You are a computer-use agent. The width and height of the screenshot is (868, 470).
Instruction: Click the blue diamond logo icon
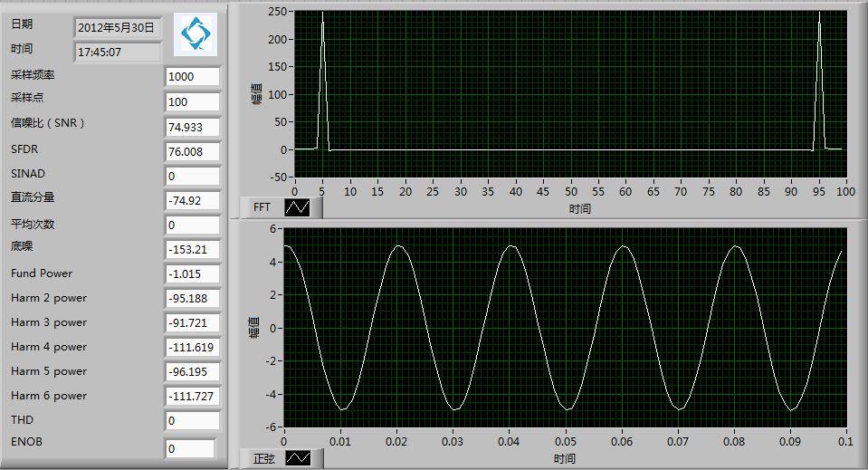(196, 34)
